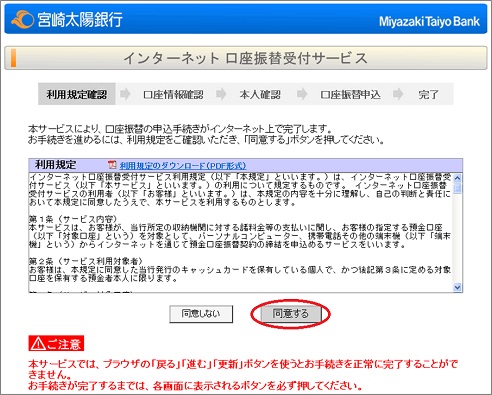Click the scrollbar thumb in terms box
Screen dimensions: 492x395
coord(457,187)
